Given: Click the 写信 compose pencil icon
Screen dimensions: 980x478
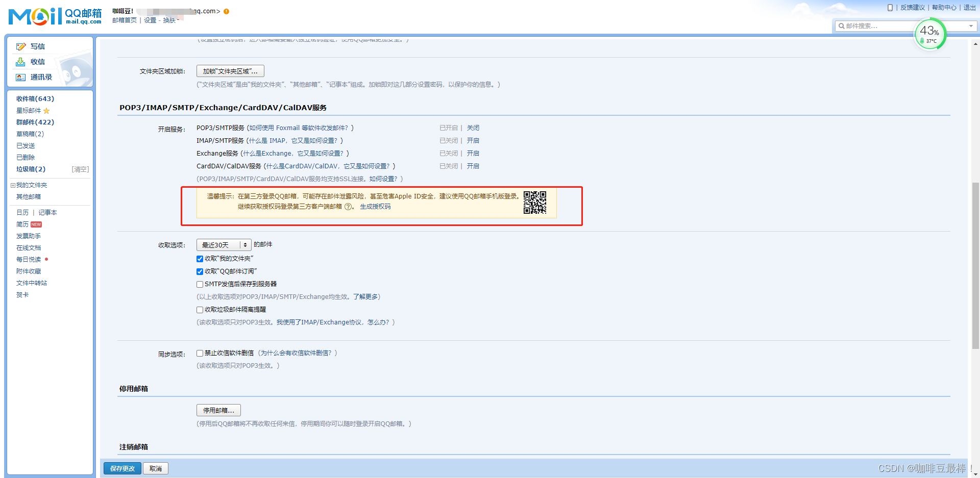Looking at the screenshot, I should 20,46.
